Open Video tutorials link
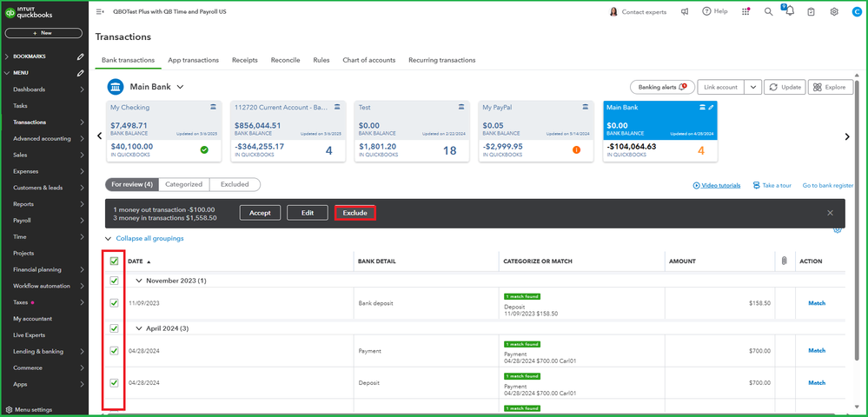868x417 pixels. point(717,186)
